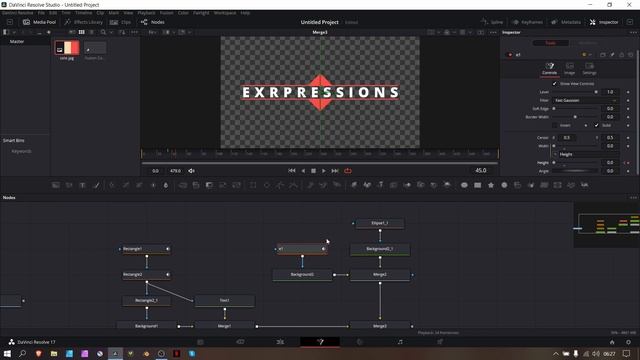This screenshot has width=640, height=360.
Task: Add a Blur node from the toolbar
Action: [166, 185]
